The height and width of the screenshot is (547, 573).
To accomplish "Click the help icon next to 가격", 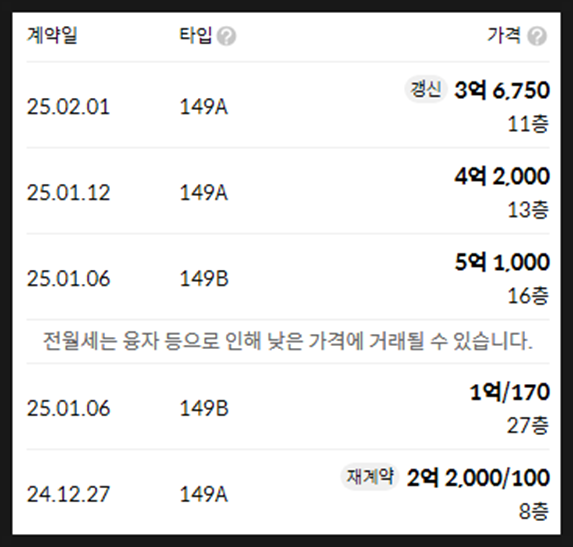I will click(x=537, y=36).
